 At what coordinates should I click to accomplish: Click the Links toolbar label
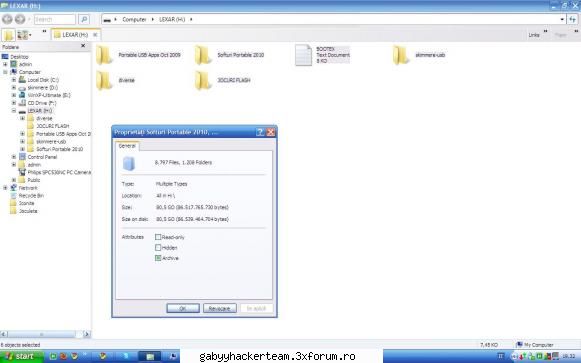(534, 35)
